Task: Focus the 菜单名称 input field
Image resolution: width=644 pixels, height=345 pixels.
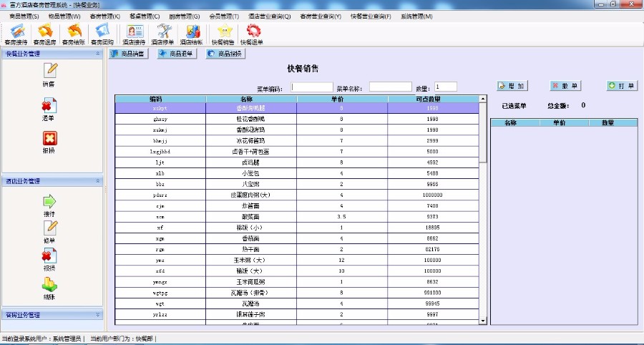Action: pyautogui.click(x=390, y=87)
